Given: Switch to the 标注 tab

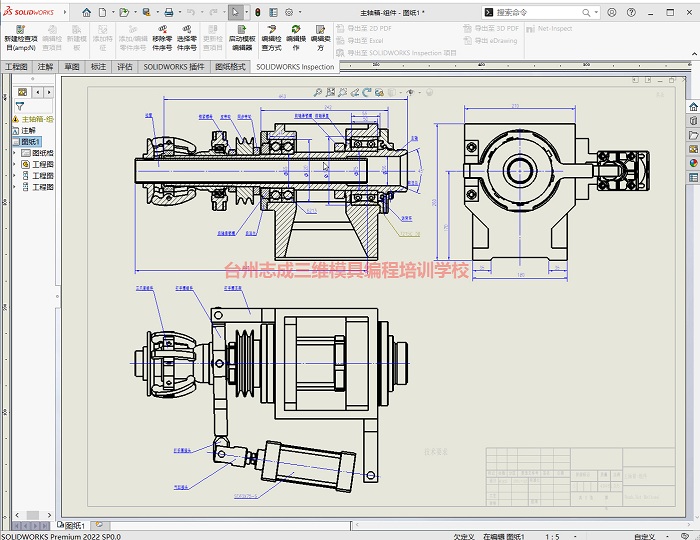Looking at the screenshot, I should (x=98, y=67).
